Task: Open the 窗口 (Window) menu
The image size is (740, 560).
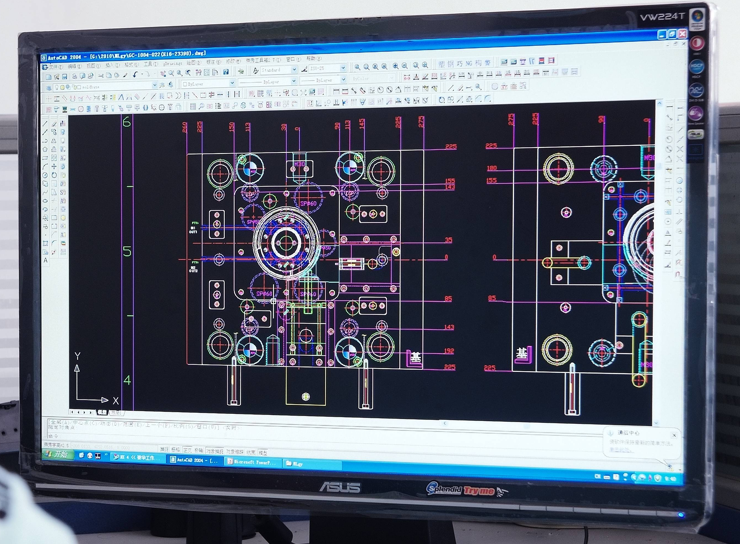Action: tap(294, 59)
